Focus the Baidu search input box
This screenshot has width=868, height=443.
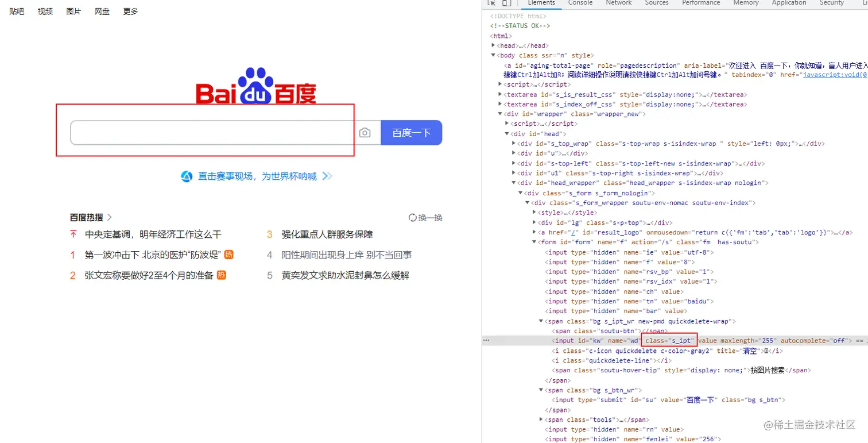(x=214, y=133)
